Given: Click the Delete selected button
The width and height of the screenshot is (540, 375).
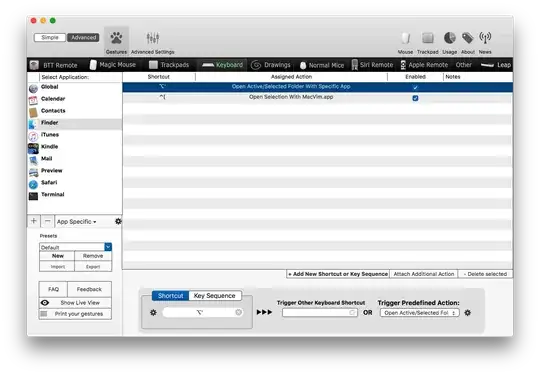Looking at the screenshot, I should click(x=485, y=274).
